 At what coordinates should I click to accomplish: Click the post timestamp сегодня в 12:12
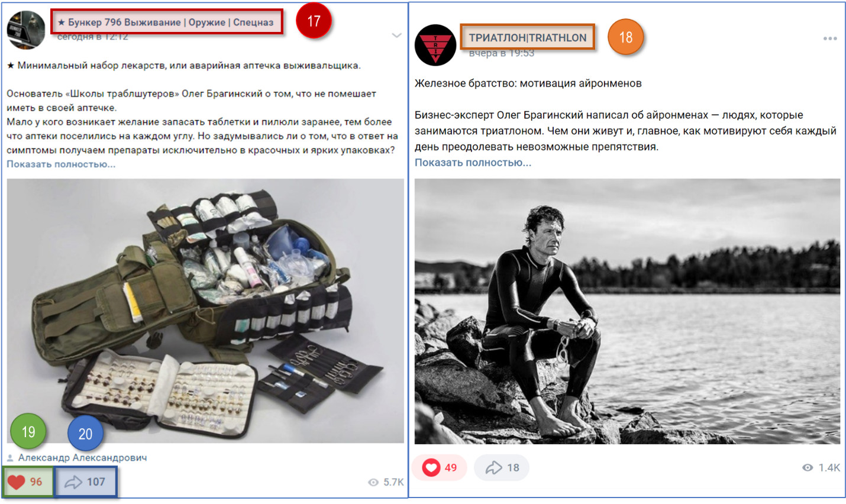pyautogui.click(x=93, y=36)
